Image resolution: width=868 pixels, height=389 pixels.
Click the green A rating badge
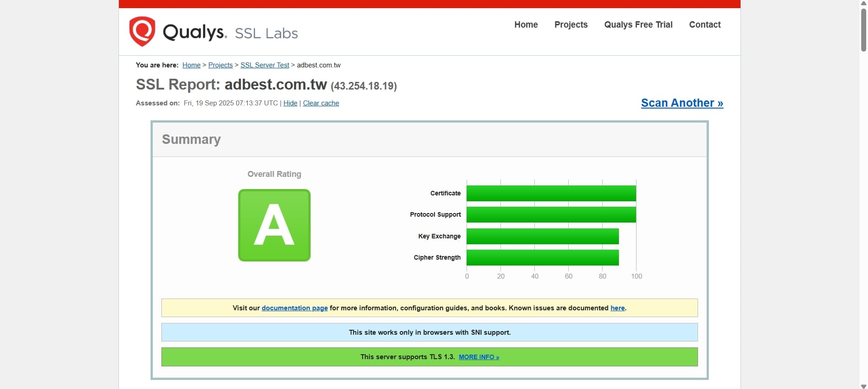click(274, 225)
